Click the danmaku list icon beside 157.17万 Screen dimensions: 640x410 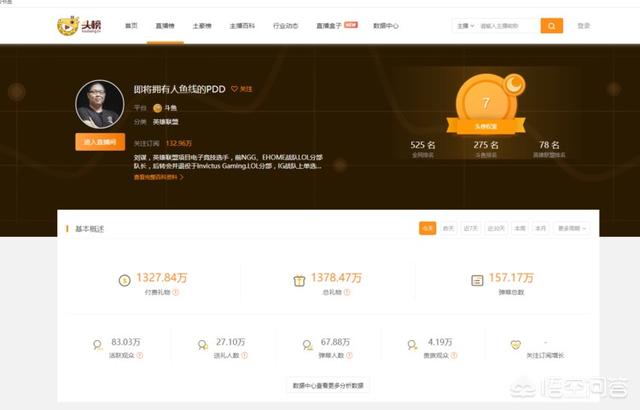tap(477, 280)
